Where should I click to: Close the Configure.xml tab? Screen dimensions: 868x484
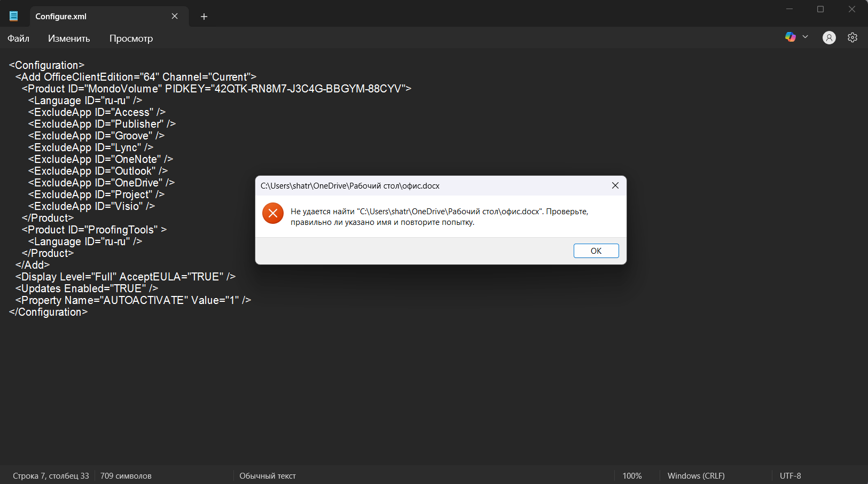[x=175, y=16]
